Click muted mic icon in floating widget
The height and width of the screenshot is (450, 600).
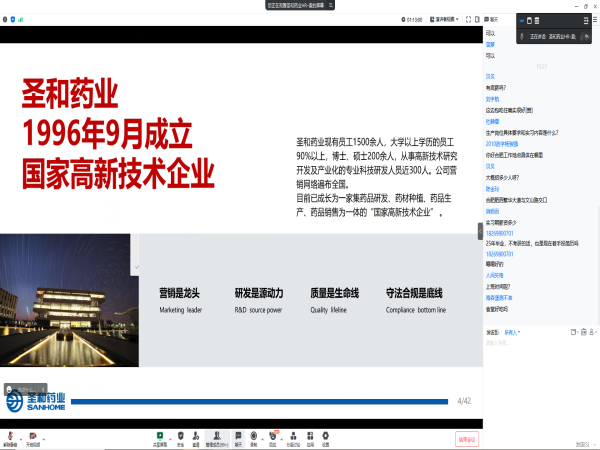(x=522, y=36)
